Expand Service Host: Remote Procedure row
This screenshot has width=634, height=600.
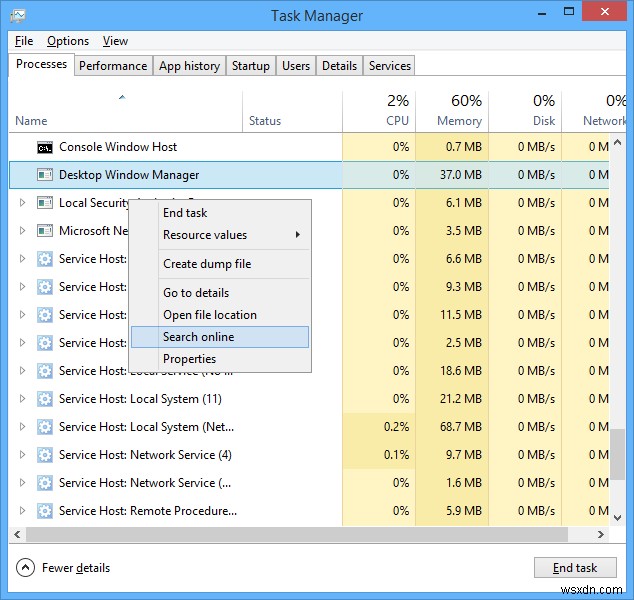(x=23, y=511)
